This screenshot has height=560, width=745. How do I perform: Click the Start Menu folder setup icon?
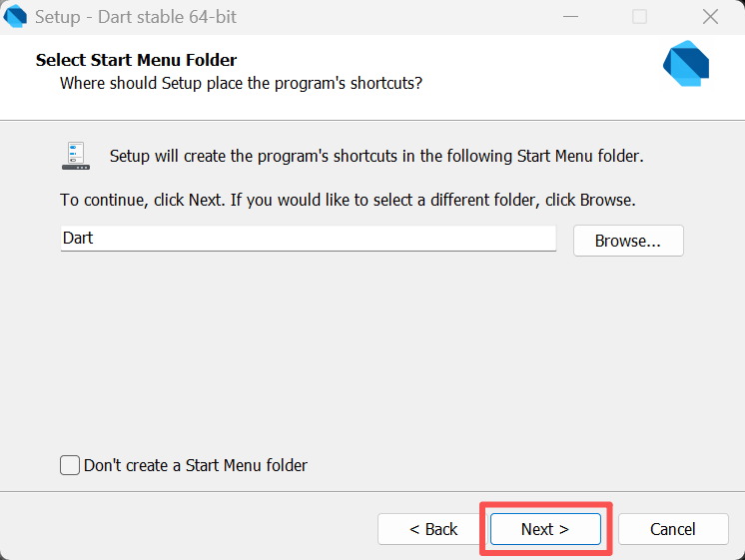point(76,156)
